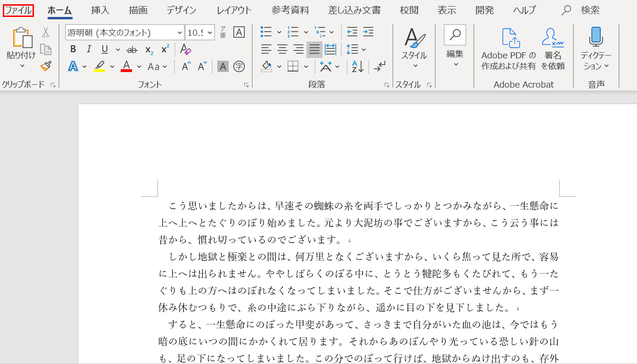The height and width of the screenshot is (364, 637).
Task: Toggle Justify alignment
Action: click(314, 49)
